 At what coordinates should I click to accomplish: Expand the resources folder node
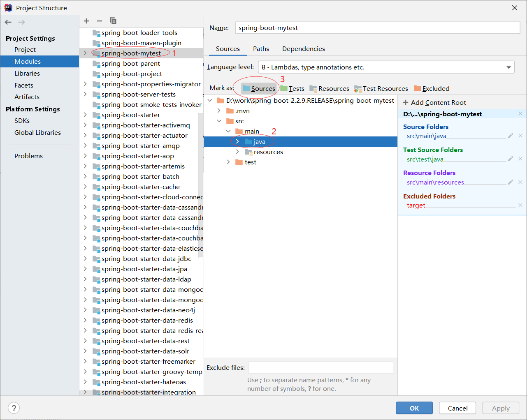(x=237, y=152)
